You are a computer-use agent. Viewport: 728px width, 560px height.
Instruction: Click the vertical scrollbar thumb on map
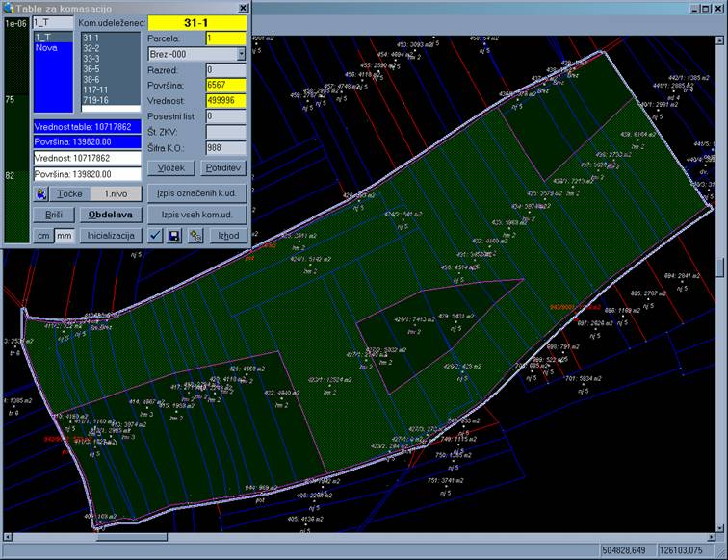click(721, 267)
